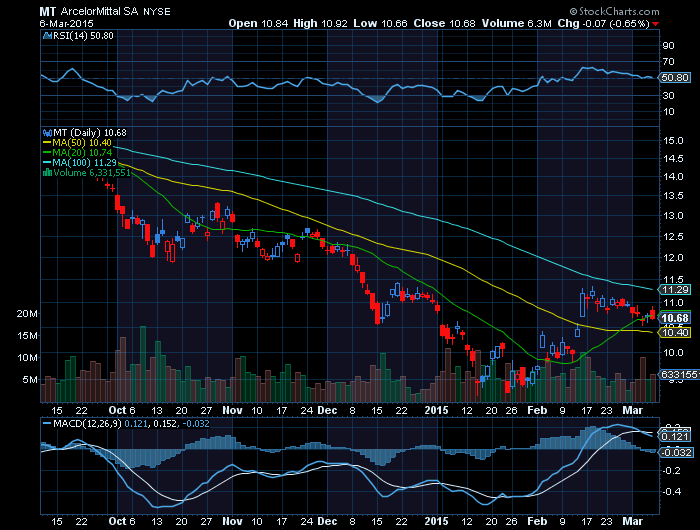700x530 pixels.
Task: Click the 30 RSI oversold axis label
Action: [669, 96]
